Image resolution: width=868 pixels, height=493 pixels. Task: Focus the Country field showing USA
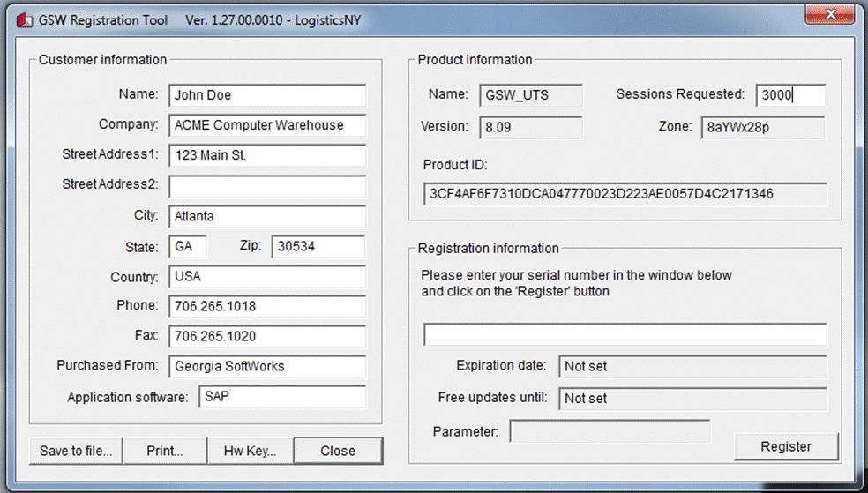point(267,276)
